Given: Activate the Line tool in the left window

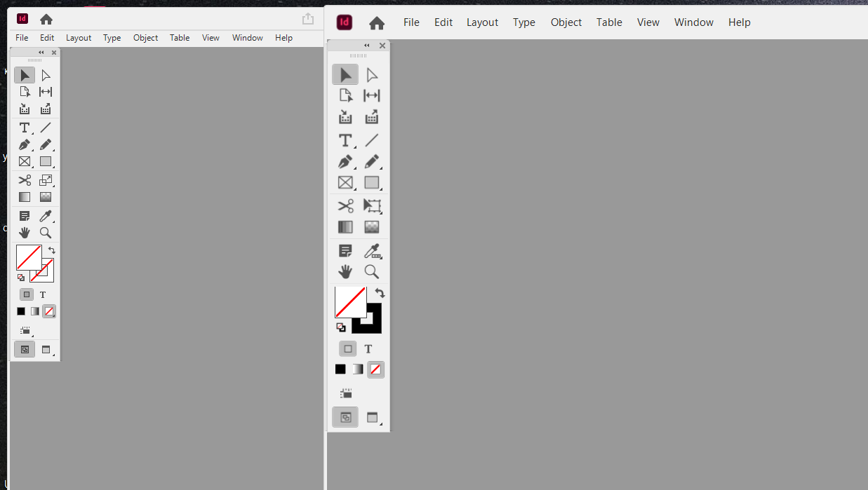Looking at the screenshot, I should [46, 128].
